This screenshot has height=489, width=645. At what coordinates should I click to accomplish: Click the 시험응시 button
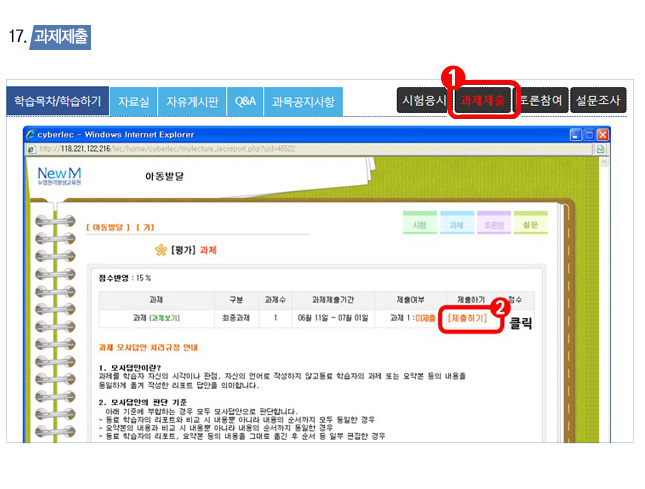pyautogui.click(x=423, y=100)
